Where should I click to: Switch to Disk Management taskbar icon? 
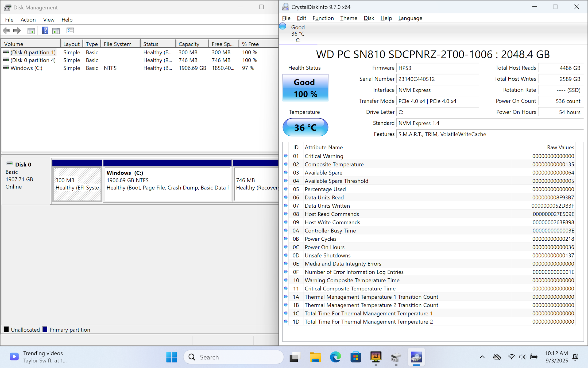[396, 357]
